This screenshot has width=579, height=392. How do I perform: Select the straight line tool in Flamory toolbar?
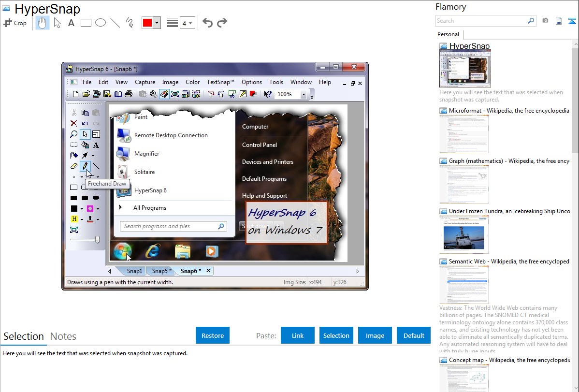[x=115, y=23]
